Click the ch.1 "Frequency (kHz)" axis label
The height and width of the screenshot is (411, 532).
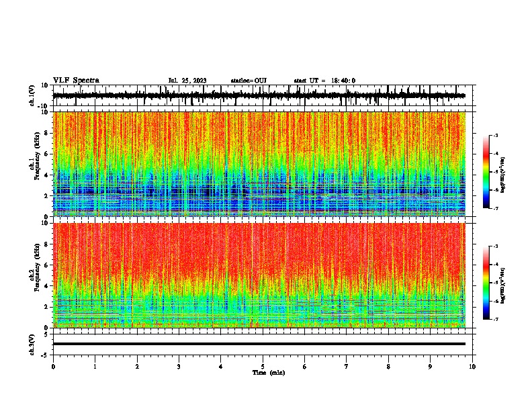pyautogui.click(x=37, y=156)
